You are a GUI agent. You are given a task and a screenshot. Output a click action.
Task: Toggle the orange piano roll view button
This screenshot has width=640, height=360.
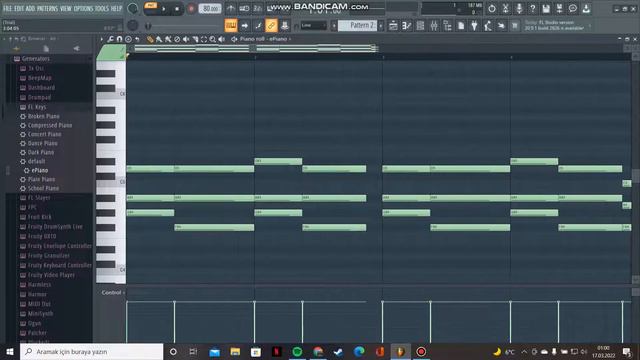[x=231, y=25]
